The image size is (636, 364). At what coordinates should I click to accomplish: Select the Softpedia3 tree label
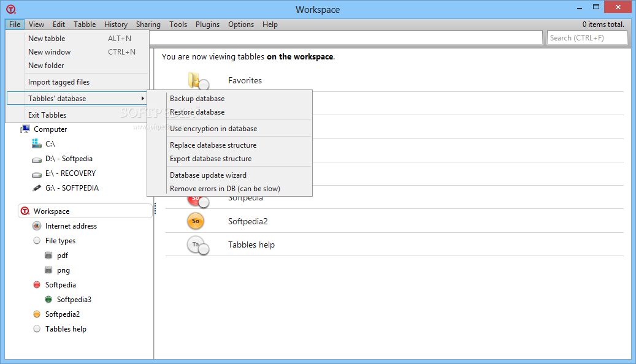(x=74, y=300)
